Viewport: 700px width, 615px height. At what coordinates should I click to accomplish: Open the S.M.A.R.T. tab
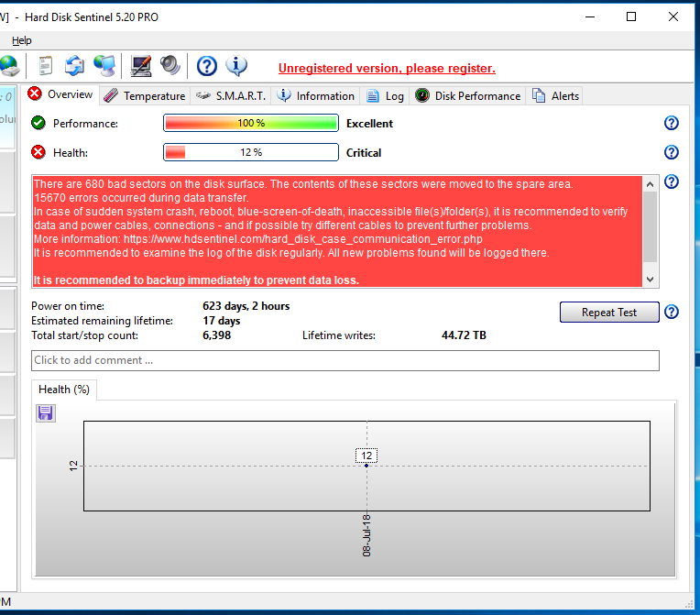231,96
